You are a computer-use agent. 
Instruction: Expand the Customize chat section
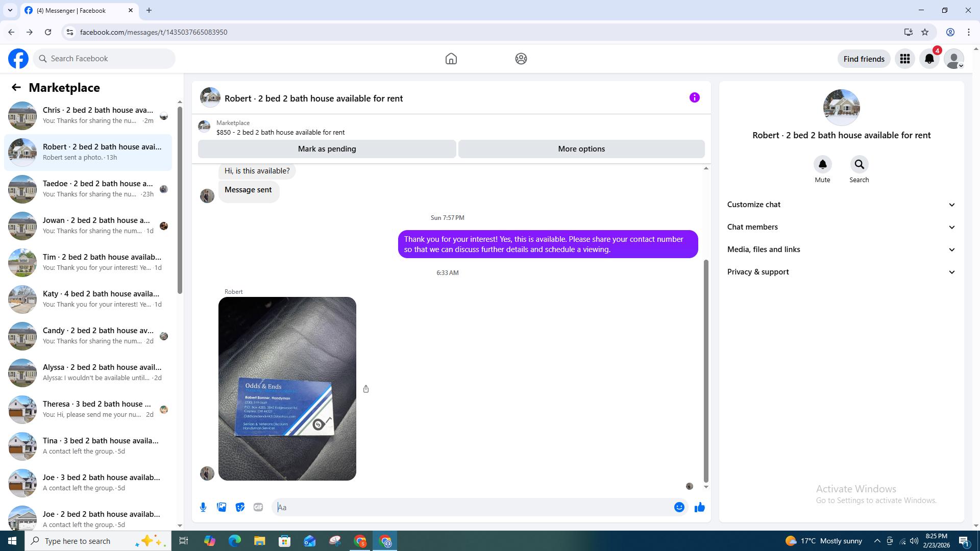(x=841, y=205)
